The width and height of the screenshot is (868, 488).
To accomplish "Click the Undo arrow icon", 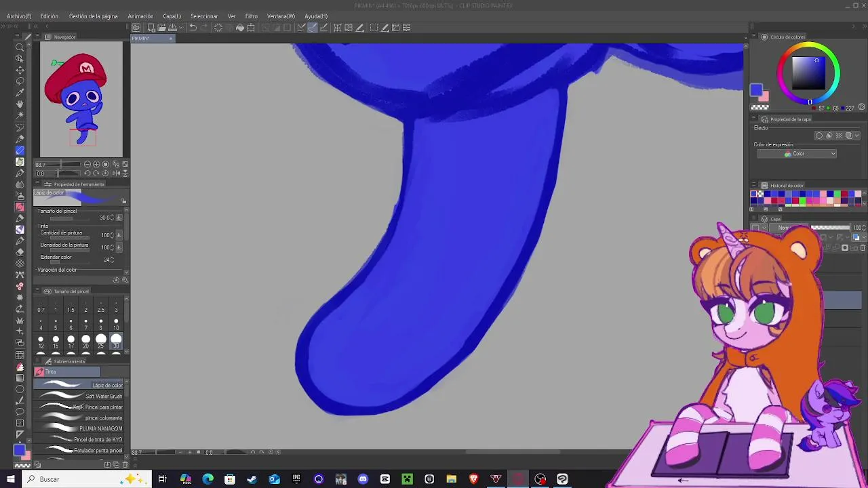I will 193,28.
